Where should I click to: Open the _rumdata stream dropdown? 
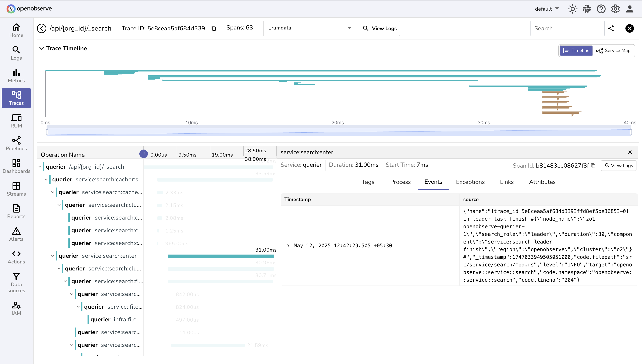(311, 28)
